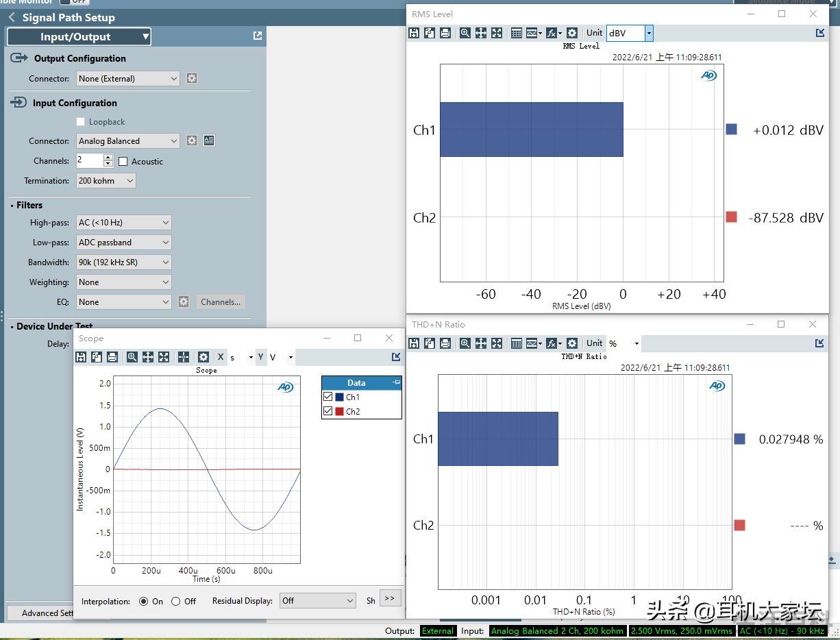Toggle the cursor crosshair tool in Scope toolbar
The height and width of the screenshot is (640, 840).
tap(184, 357)
